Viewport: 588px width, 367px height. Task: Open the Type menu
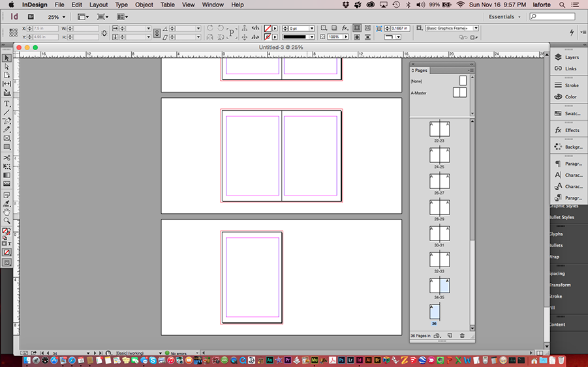click(x=121, y=5)
